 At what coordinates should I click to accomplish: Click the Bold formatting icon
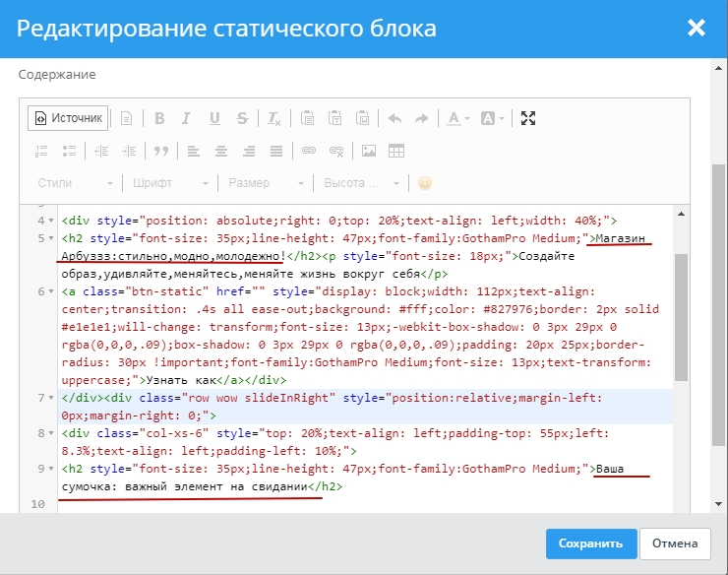tap(159, 118)
